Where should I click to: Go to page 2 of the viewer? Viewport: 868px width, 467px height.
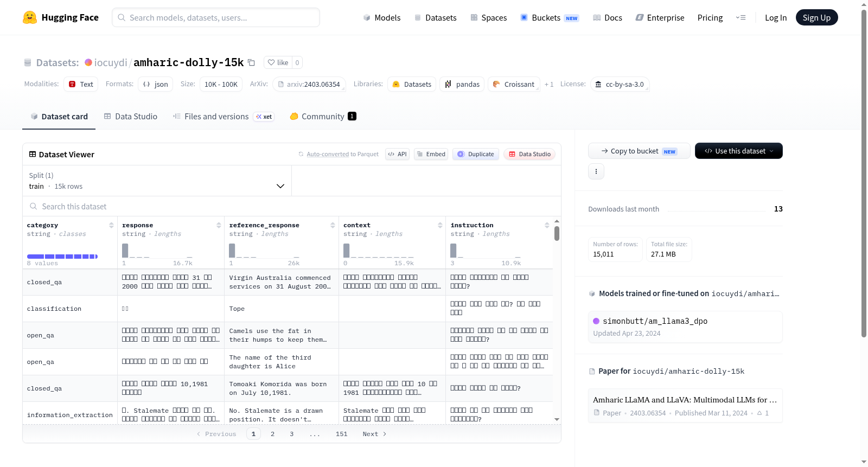click(272, 434)
